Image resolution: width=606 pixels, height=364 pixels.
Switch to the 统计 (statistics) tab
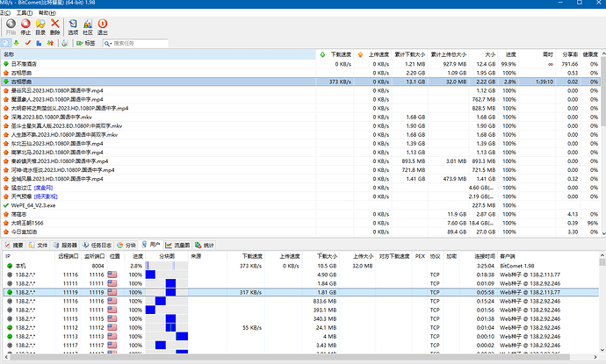tap(205, 245)
